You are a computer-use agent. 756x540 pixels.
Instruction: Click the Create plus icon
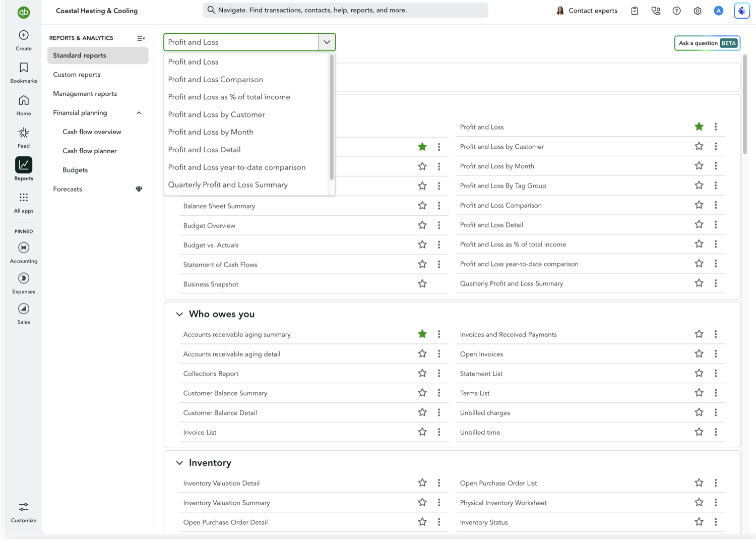point(24,35)
